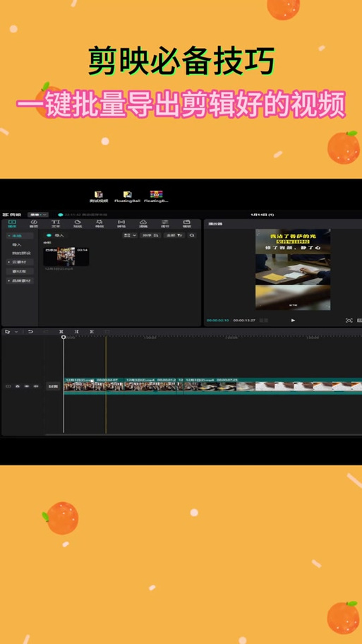Screen dimensions: 362x644
Task: Toggle track visibility eye icon
Action: [x=27, y=386]
